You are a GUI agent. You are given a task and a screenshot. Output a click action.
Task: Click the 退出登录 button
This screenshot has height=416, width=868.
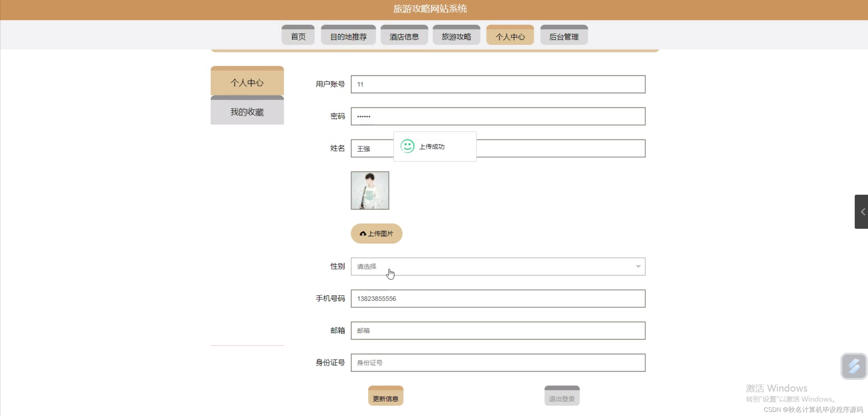pos(561,396)
